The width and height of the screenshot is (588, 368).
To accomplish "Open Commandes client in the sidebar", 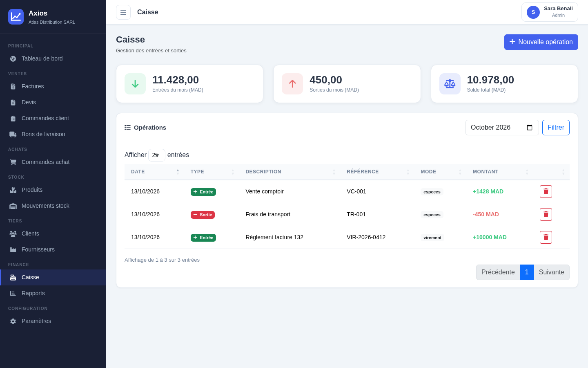I will pyautogui.click(x=53, y=118).
